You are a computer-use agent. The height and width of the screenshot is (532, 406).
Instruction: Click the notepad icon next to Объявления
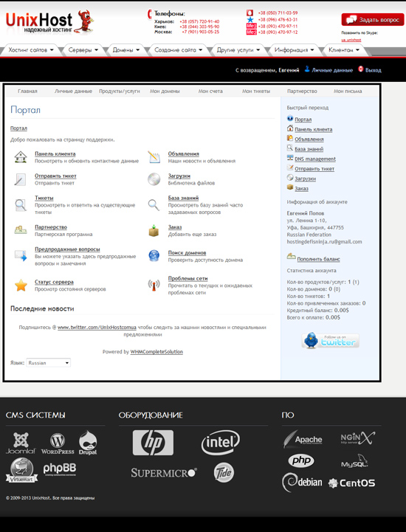(x=154, y=157)
